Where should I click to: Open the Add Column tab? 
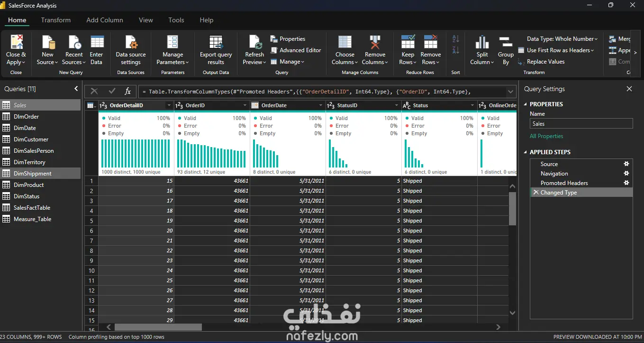[x=105, y=20]
